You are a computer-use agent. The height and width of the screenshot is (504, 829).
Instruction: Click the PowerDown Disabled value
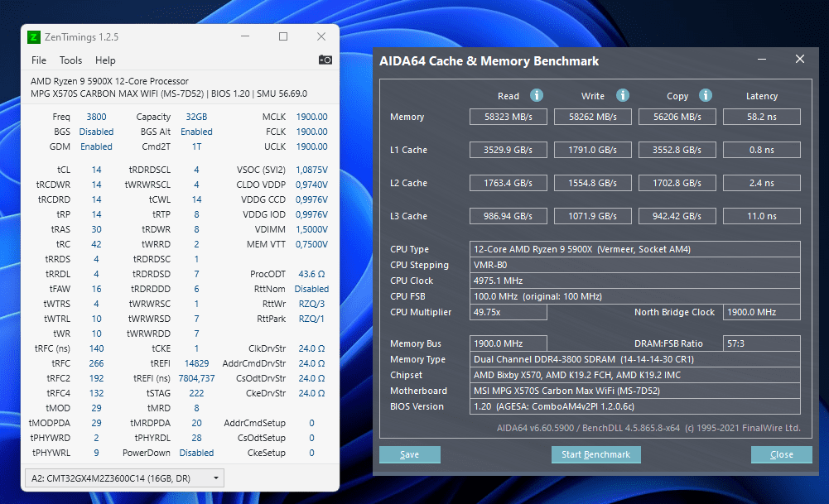tap(196, 453)
